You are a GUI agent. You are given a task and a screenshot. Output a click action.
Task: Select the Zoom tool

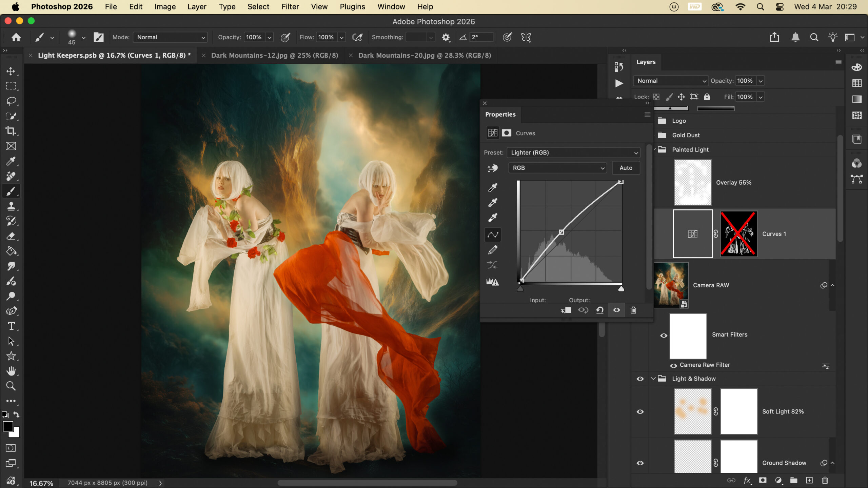click(x=11, y=386)
